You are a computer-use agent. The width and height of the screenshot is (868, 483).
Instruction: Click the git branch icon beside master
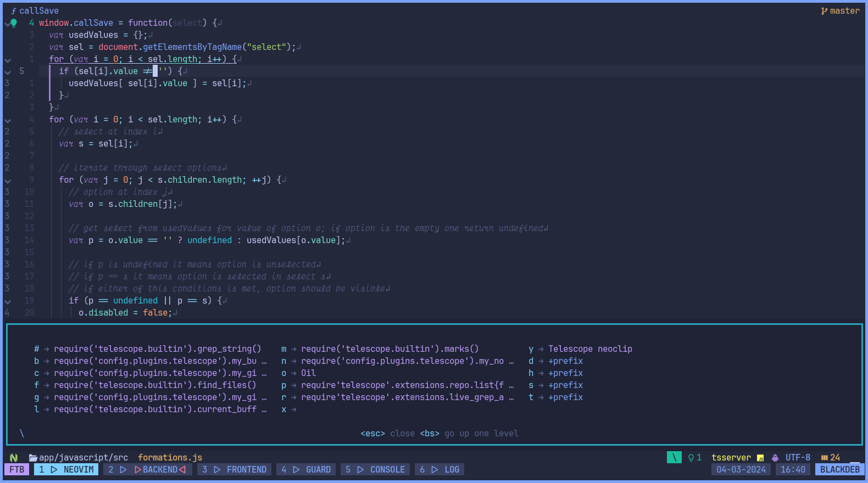point(824,11)
